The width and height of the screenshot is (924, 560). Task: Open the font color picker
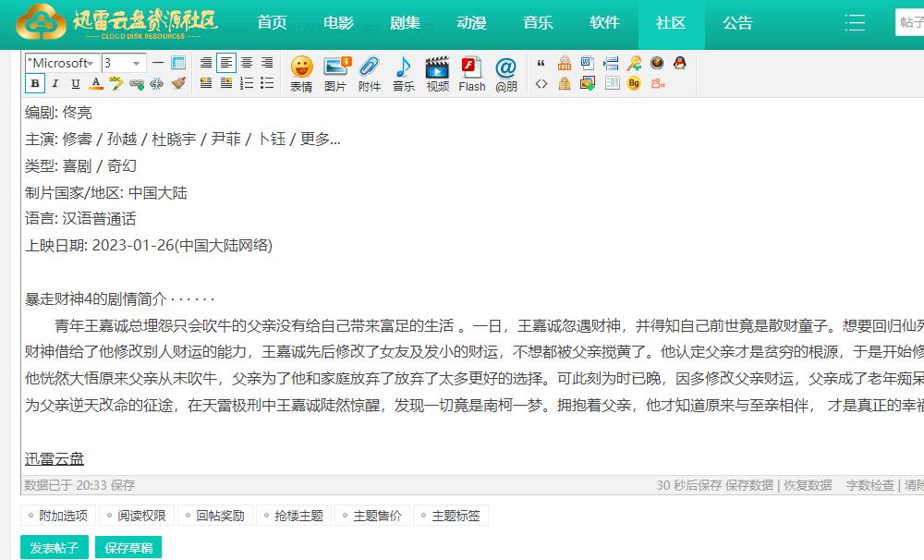(96, 83)
